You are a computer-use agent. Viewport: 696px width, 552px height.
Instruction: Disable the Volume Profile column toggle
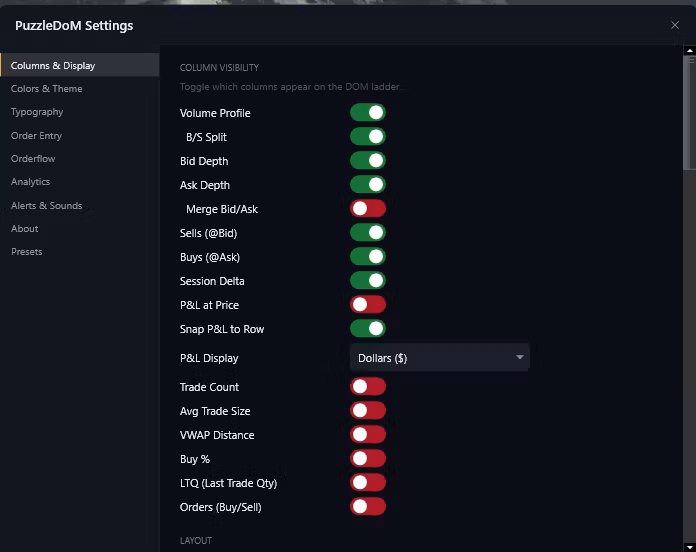pyautogui.click(x=368, y=113)
